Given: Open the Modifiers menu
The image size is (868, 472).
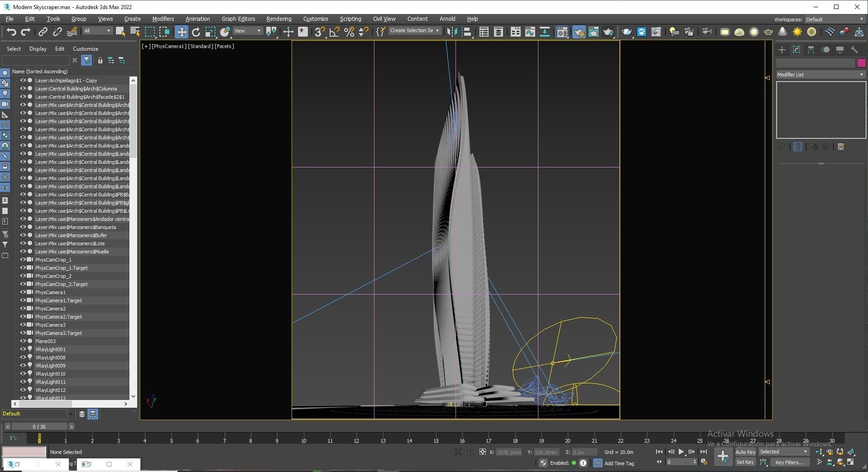Looking at the screenshot, I should [163, 19].
